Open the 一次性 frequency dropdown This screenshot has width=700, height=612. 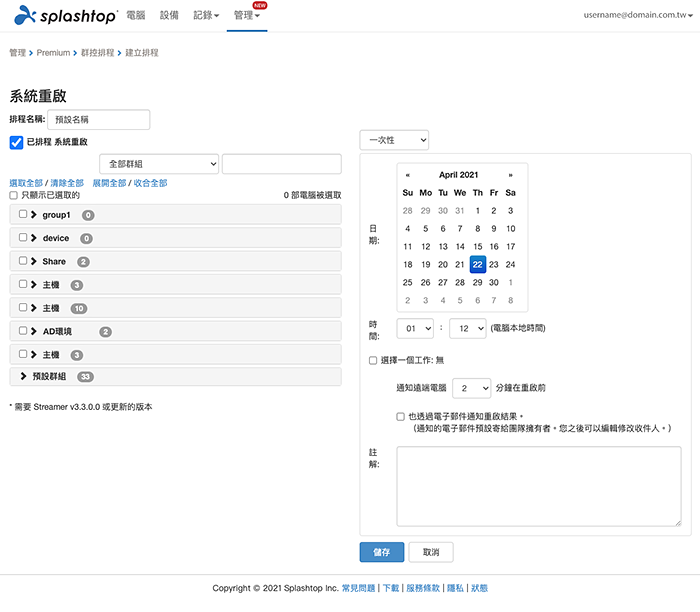point(394,140)
